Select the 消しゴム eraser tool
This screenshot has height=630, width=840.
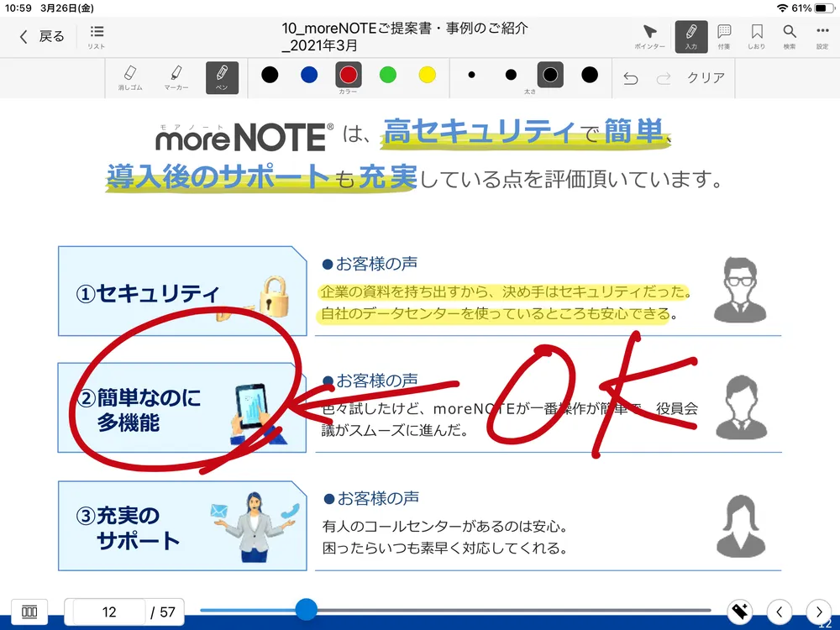(130, 77)
